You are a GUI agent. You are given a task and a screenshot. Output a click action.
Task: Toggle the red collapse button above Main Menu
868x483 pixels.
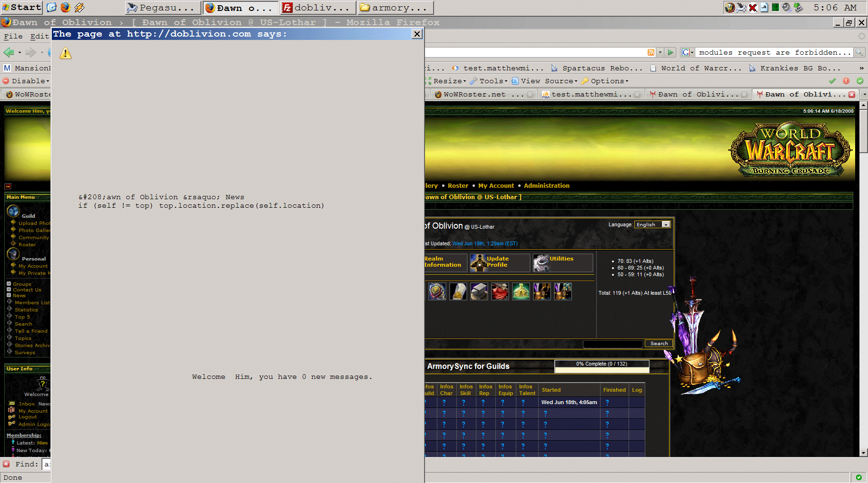pos(8,186)
